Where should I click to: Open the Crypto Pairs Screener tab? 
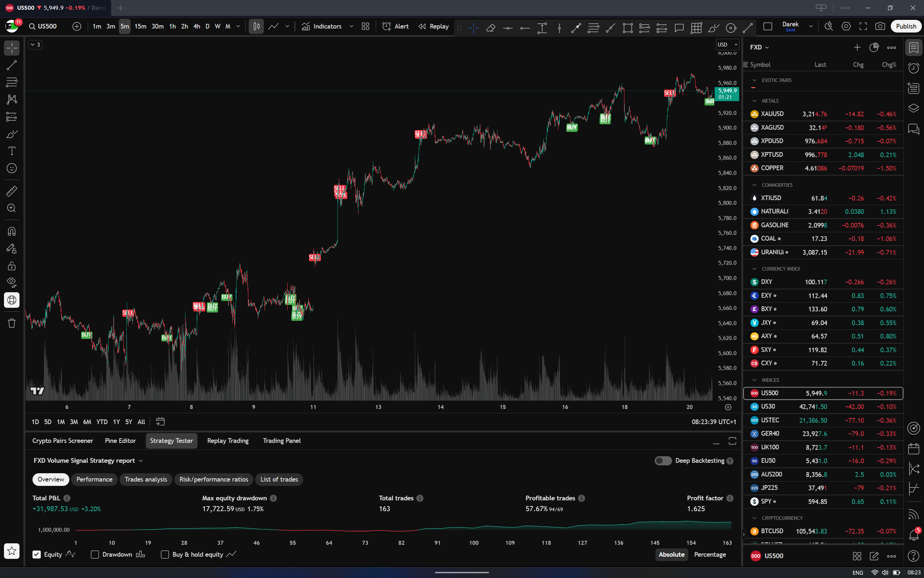coord(62,441)
